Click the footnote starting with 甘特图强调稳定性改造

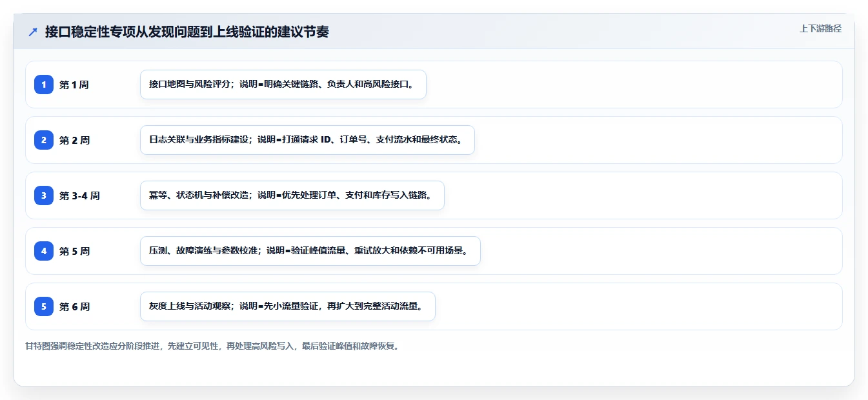pyautogui.click(x=212, y=346)
